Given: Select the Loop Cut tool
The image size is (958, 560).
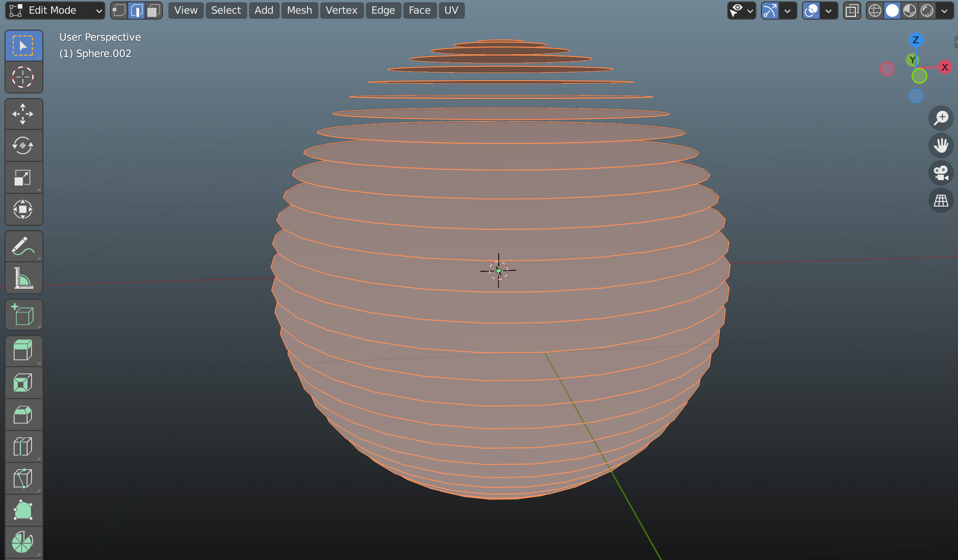Looking at the screenshot, I should coord(24,447).
